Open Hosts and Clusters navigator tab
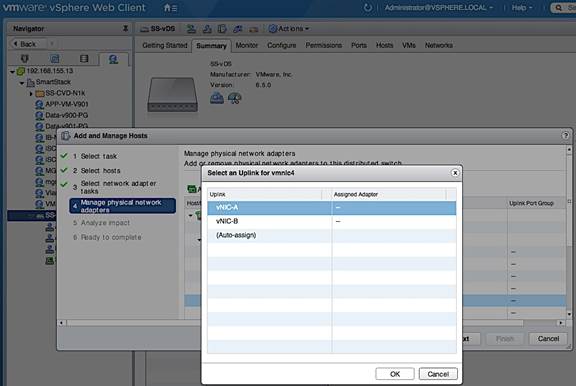This screenshot has height=386, width=576. click(x=25, y=59)
